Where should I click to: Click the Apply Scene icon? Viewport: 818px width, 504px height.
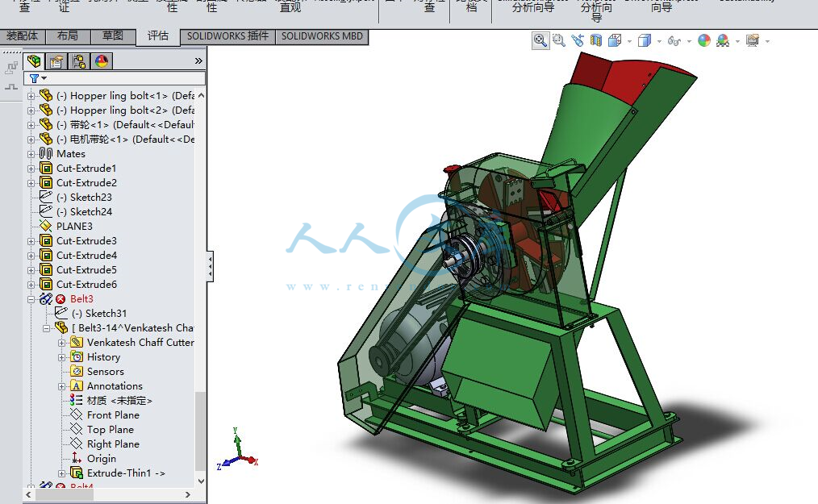(x=723, y=40)
